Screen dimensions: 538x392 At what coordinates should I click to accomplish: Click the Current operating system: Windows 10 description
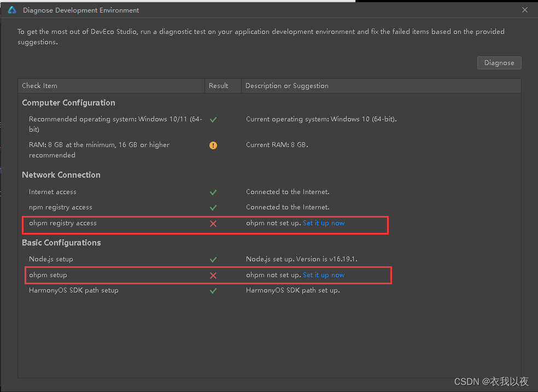click(x=321, y=119)
